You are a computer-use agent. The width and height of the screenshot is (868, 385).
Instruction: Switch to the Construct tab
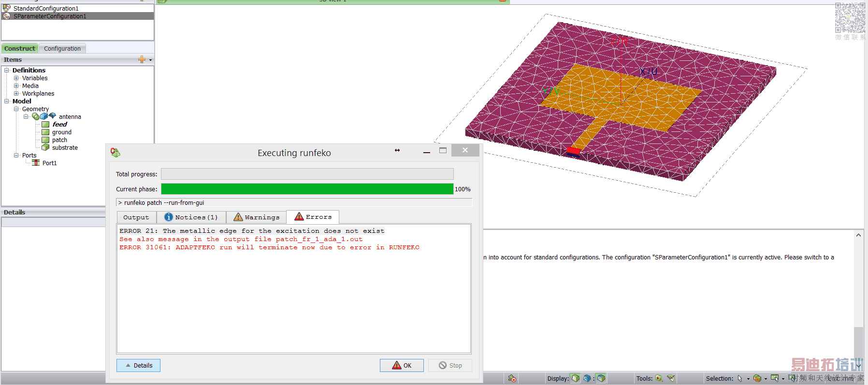point(20,48)
